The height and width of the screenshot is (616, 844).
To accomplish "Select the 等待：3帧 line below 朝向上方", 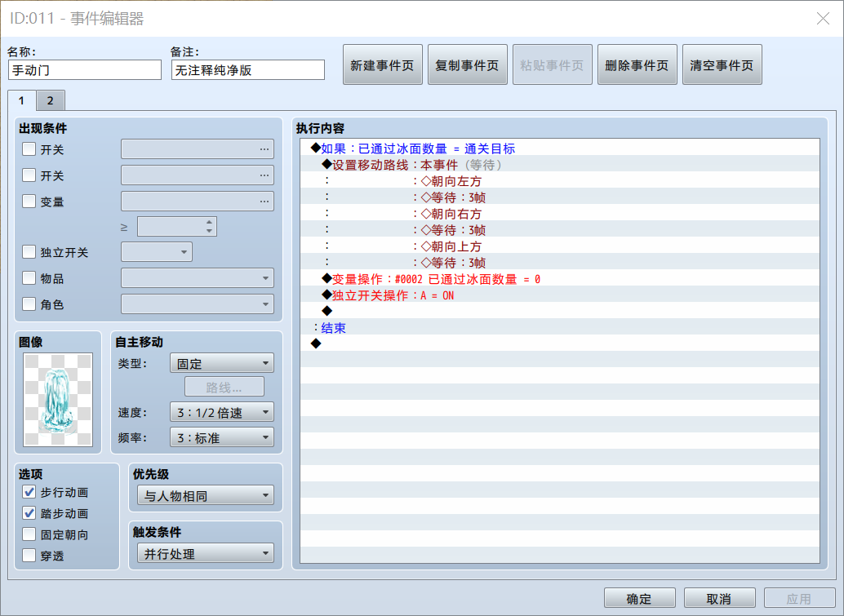I will [560, 263].
